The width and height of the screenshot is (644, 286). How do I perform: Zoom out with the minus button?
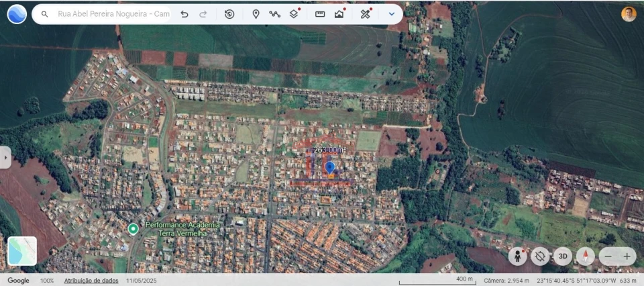(x=608, y=256)
